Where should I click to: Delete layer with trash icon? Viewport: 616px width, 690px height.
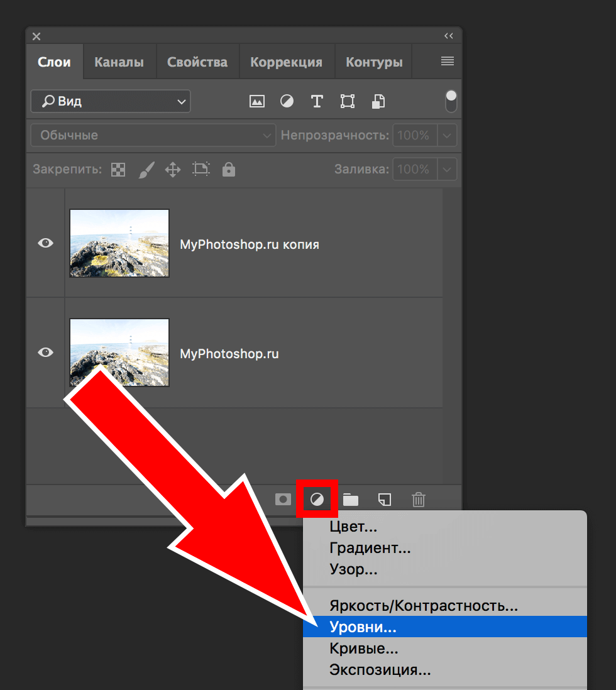click(x=419, y=500)
